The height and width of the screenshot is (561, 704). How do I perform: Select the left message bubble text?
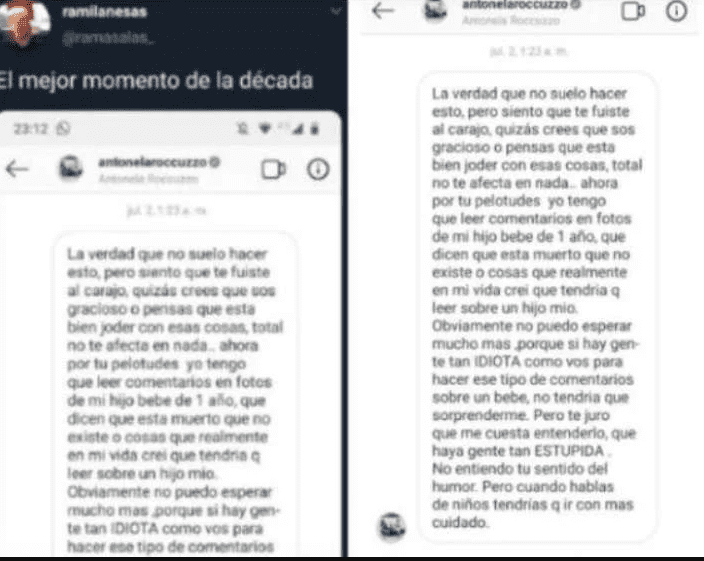pos(175,399)
